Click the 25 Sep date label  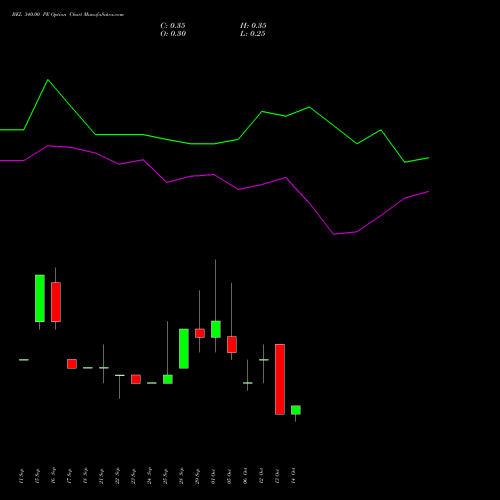click(x=165, y=476)
